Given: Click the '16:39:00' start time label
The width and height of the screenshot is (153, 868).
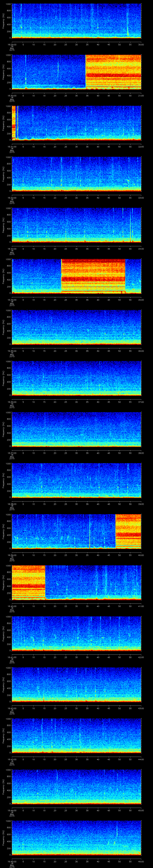Looking at the screenshot, I should point(12,555).
